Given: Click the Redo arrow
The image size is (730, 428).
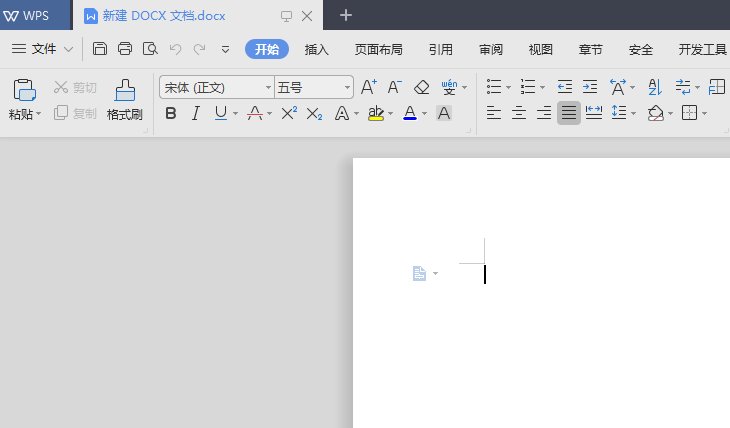Looking at the screenshot, I should (200, 49).
